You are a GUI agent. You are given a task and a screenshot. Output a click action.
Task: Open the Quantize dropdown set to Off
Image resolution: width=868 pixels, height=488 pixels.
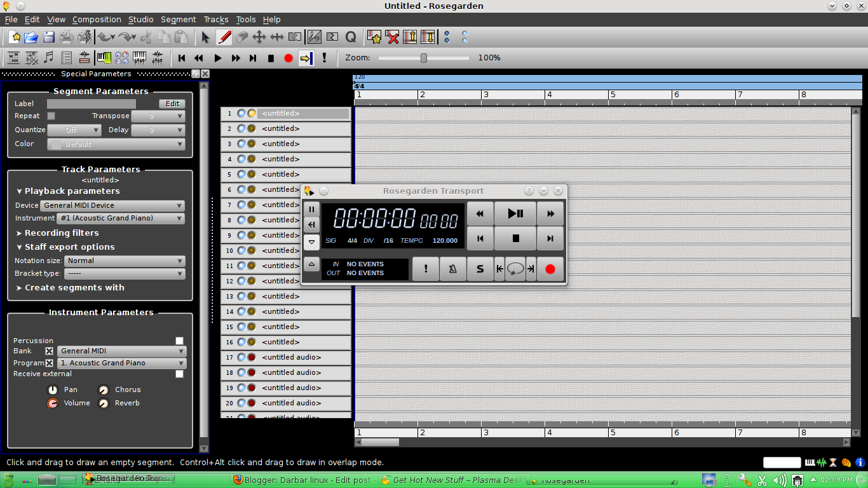tap(74, 130)
